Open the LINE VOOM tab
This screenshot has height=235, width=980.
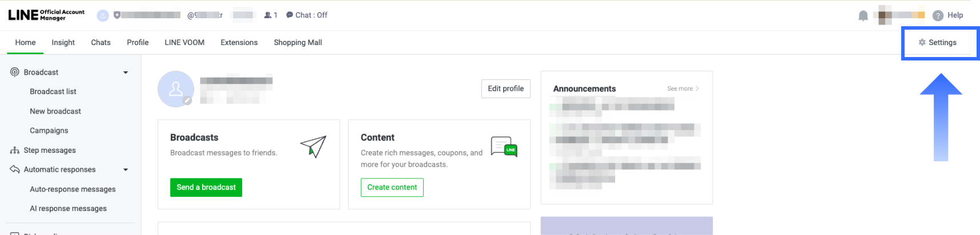184,43
